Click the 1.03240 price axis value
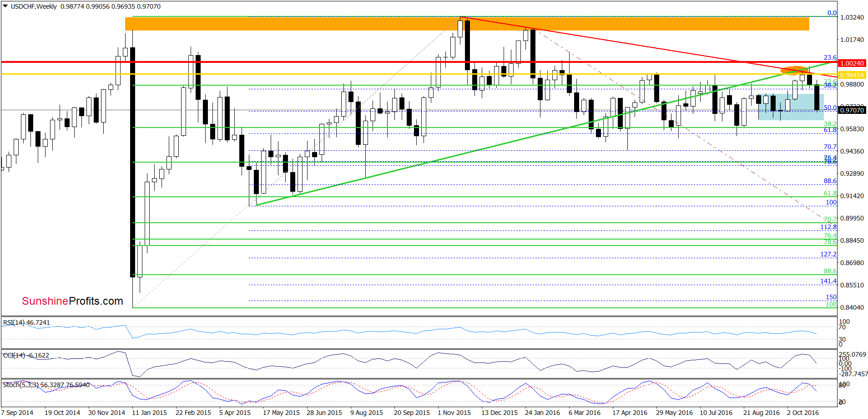The image size is (868, 419). pyautogui.click(x=852, y=17)
